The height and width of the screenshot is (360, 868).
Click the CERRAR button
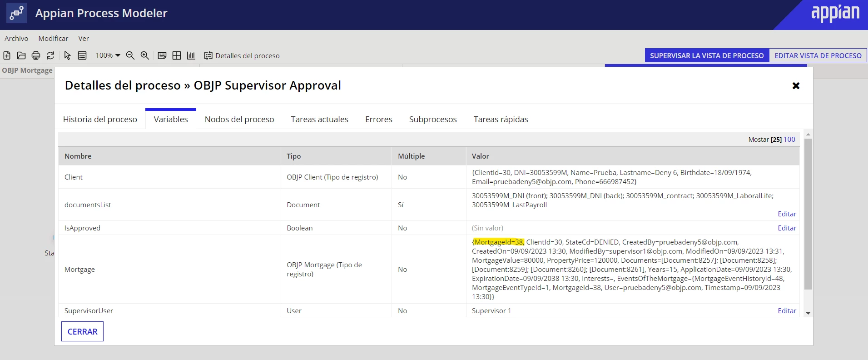[82, 331]
